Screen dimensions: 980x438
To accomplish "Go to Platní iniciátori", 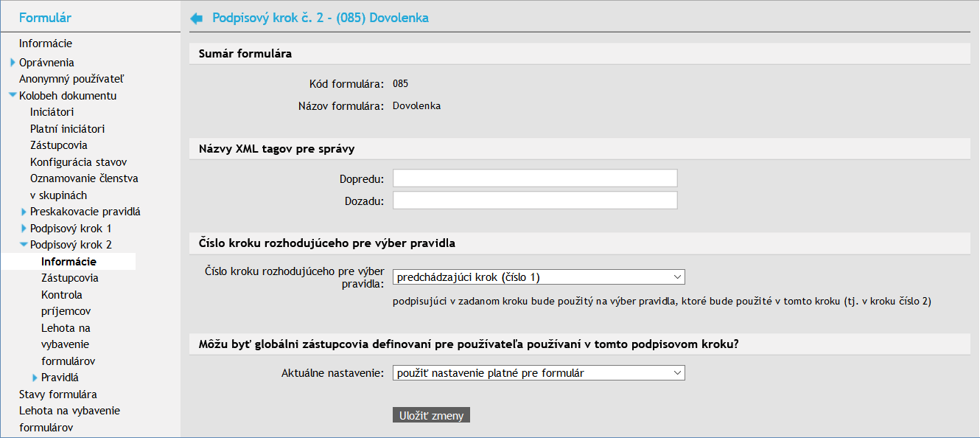I will tap(67, 128).
